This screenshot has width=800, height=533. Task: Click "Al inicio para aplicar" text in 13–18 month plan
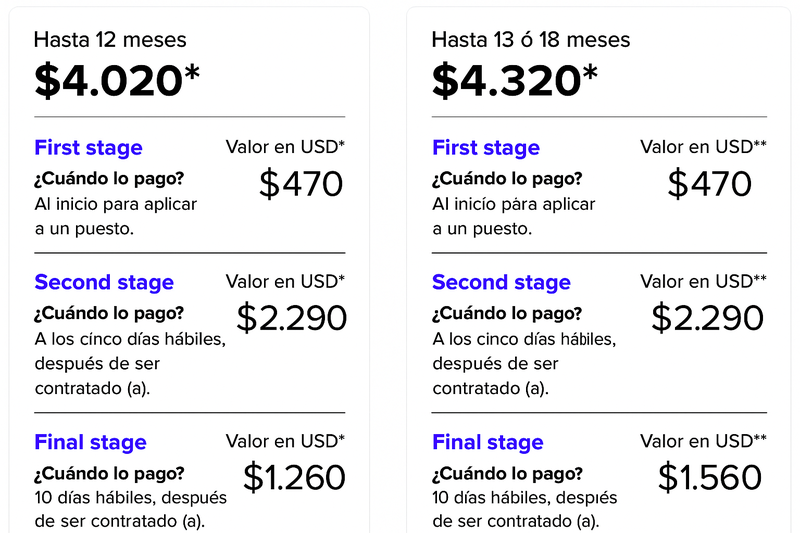click(x=513, y=204)
